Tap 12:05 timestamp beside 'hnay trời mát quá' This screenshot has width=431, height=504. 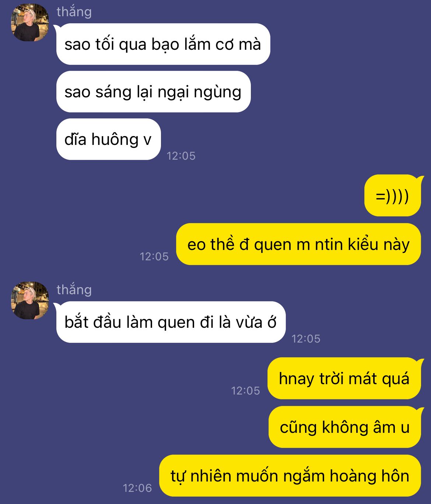pos(245,391)
